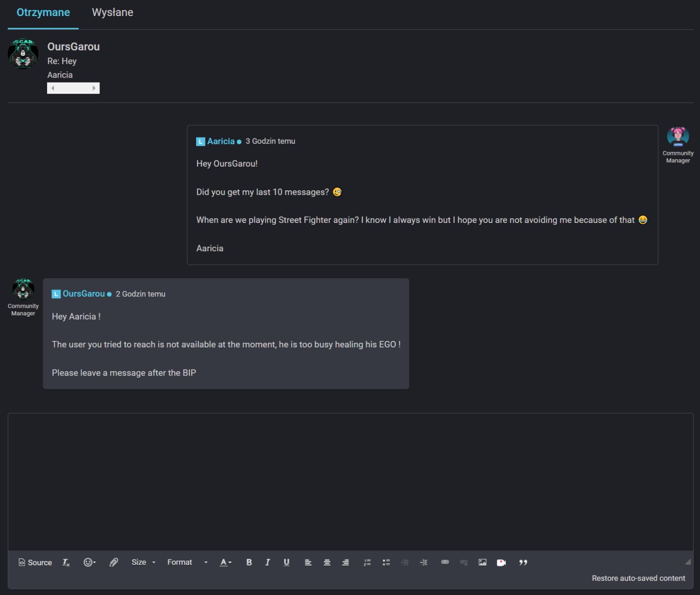Open the emoji picker dropdown
Screen dimensions: 700x595
point(89,562)
